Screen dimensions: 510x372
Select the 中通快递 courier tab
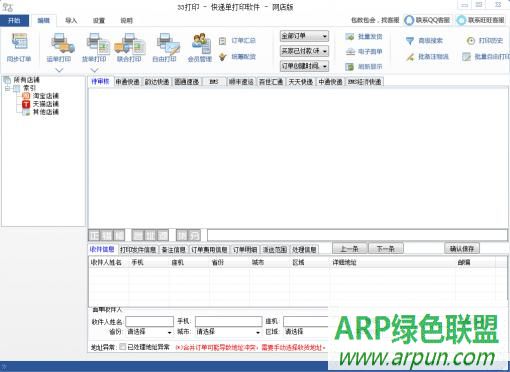click(x=330, y=82)
